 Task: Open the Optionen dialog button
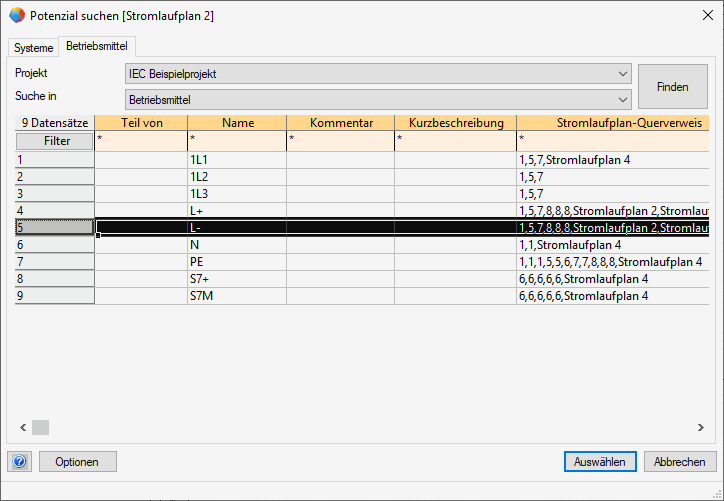click(x=77, y=462)
